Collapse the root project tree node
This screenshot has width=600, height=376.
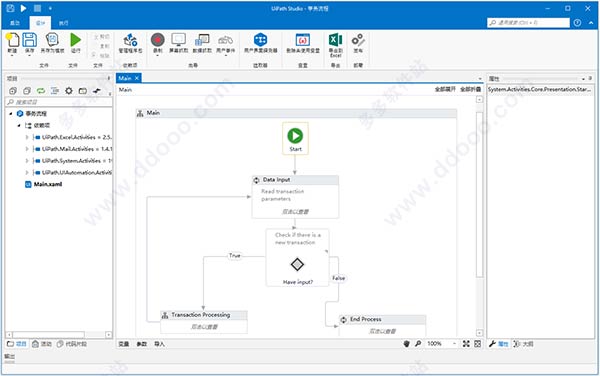click(11, 114)
